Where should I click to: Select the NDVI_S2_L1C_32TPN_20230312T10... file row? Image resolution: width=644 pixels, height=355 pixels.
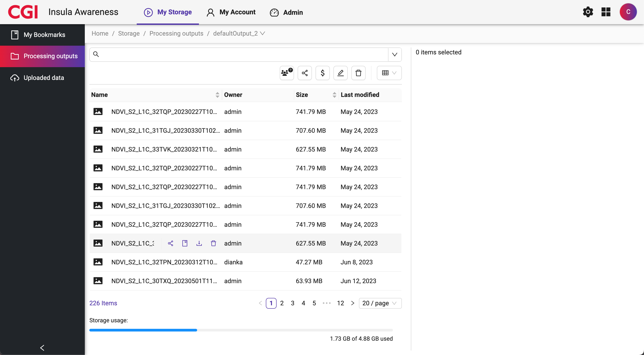pyautogui.click(x=245, y=262)
